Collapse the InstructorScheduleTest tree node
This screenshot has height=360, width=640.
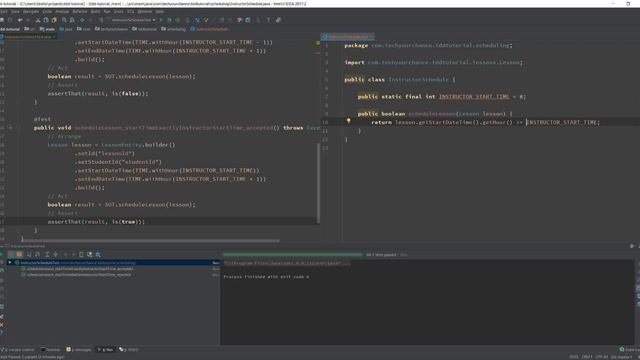coord(10,262)
